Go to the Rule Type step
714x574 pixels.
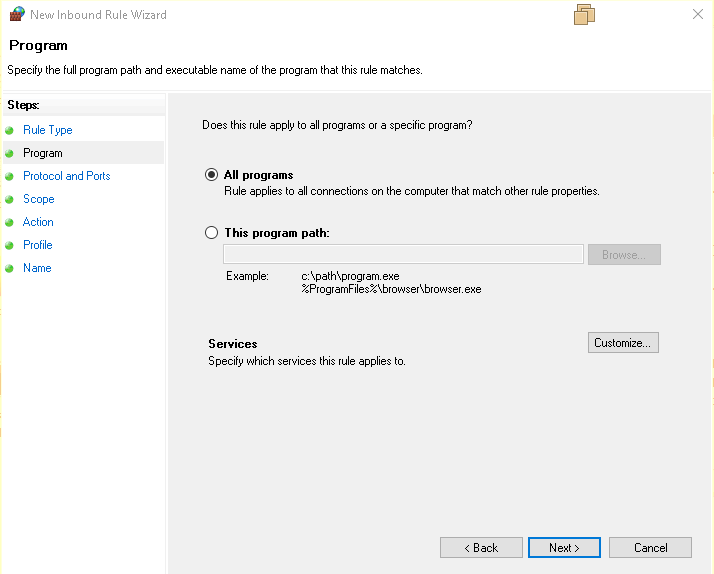(48, 130)
